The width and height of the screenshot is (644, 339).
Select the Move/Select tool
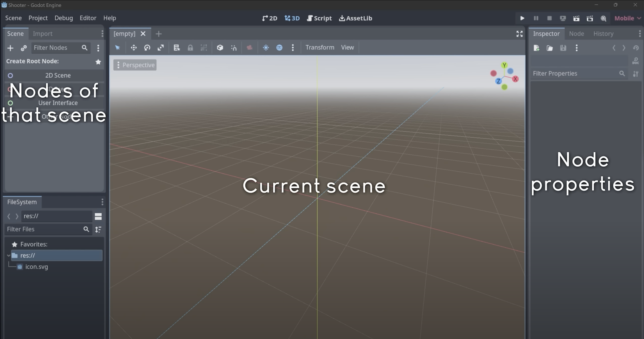pos(118,47)
